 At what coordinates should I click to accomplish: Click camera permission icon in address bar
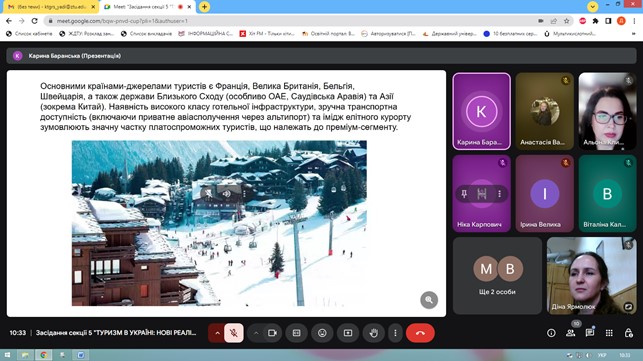pos(541,21)
